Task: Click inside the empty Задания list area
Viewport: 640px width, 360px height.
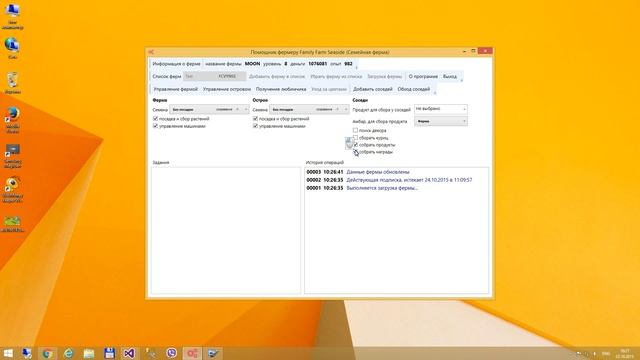Action: click(226, 230)
